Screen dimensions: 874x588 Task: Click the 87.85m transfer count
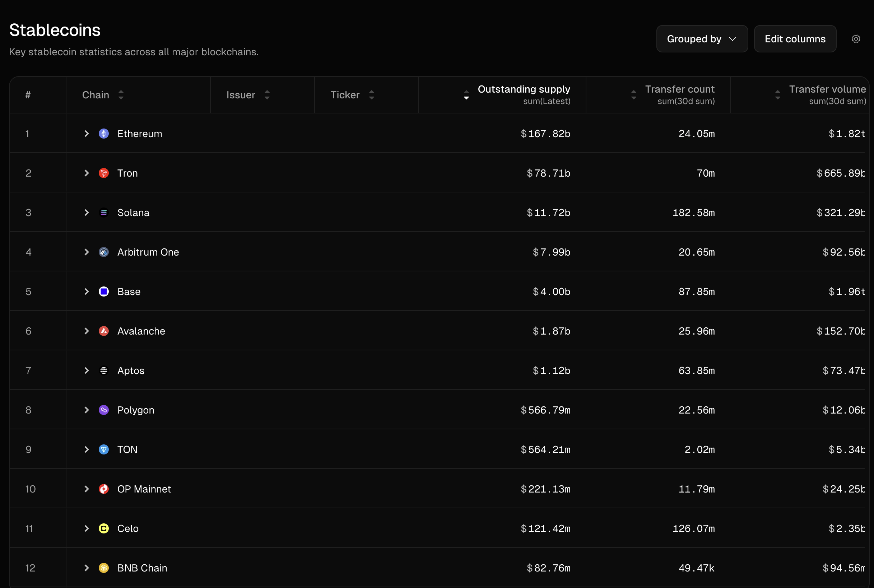697,291
